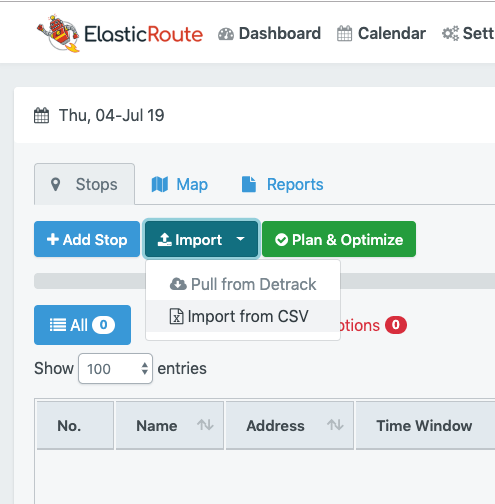Image resolution: width=495 pixels, height=504 pixels.
Task: Click calendar icon beside Thu, 04-Jul 19
Action: [x=42, y=115]
